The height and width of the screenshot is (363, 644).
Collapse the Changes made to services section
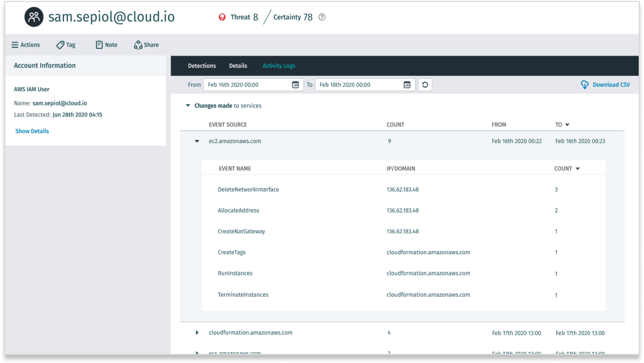click(187, 105)
